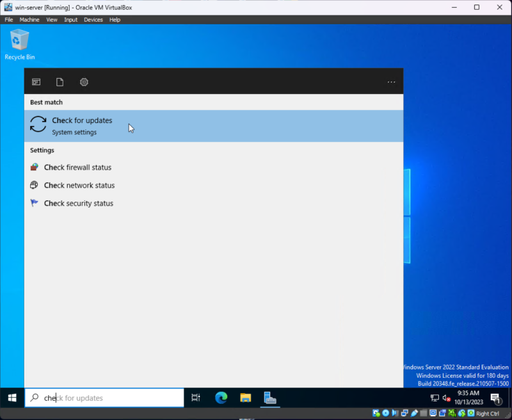The height and width of the screenshot is (420, 512).
Task: Open Check security status result
Action: tap(78, 203)
